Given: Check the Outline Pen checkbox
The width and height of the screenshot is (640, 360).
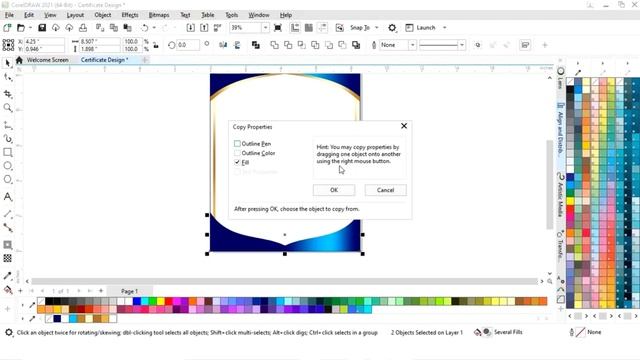Looking at the screenshot, I should [237, 144].
